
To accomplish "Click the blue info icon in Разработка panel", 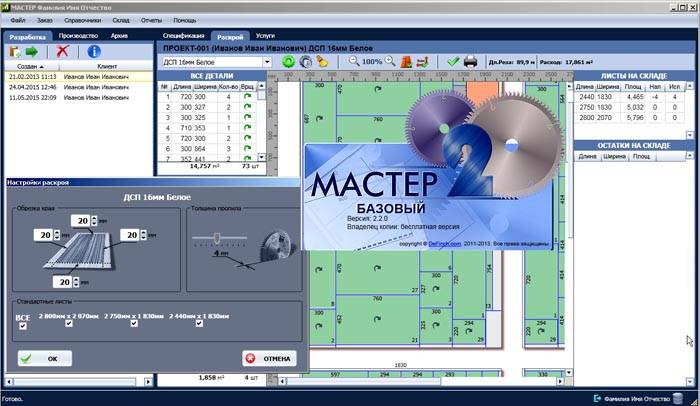I will click(94, 50).
